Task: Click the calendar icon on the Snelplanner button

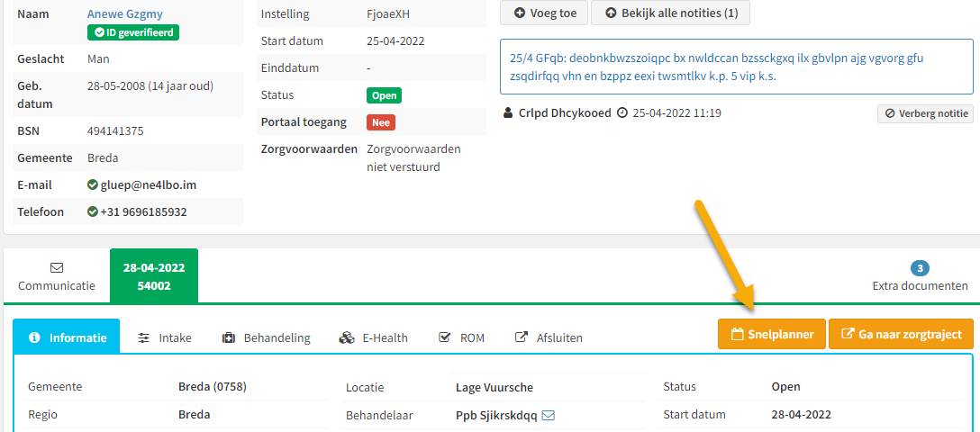Action: pos(738,334)
